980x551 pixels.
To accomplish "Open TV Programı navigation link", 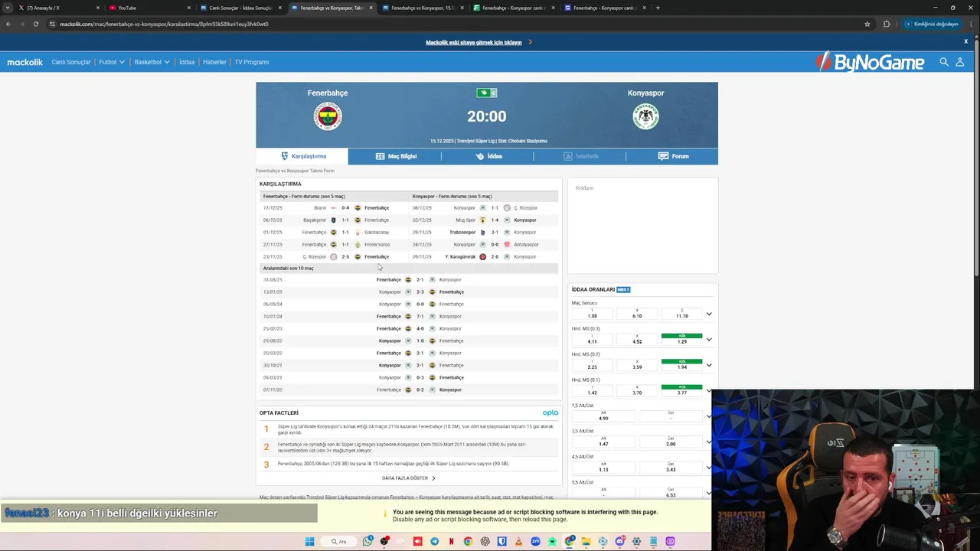I will coord(252,62).
